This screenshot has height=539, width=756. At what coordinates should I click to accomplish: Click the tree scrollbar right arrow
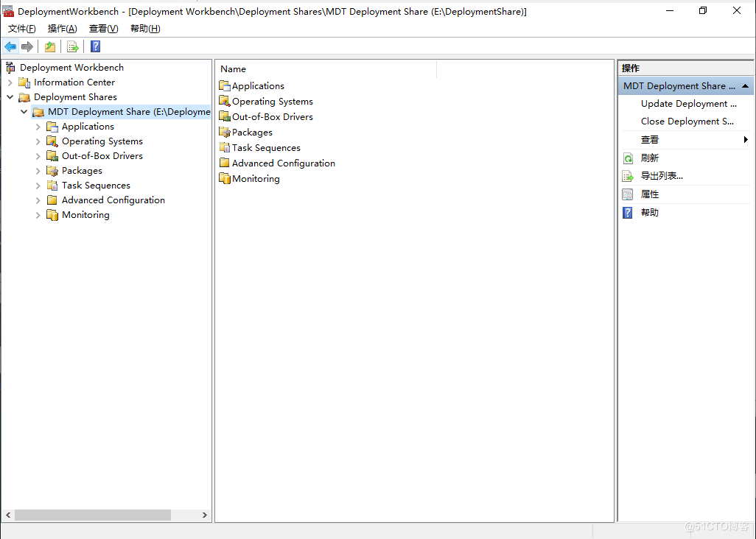tap(204, 515)
